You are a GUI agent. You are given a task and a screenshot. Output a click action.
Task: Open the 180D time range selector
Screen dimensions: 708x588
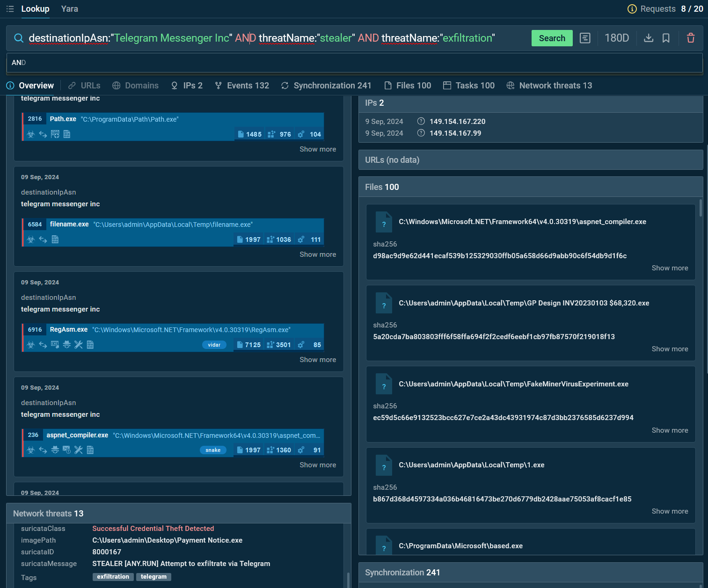tap(617, 38)
